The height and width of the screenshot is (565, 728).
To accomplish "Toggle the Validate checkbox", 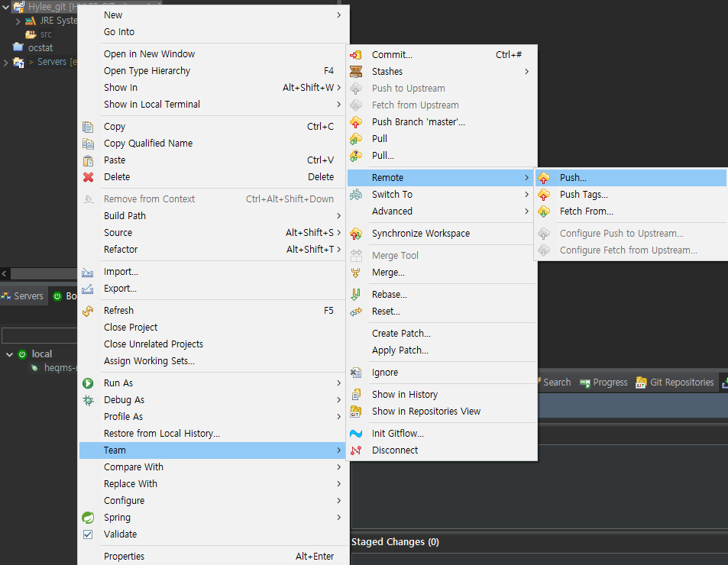I will pos(88,534).
